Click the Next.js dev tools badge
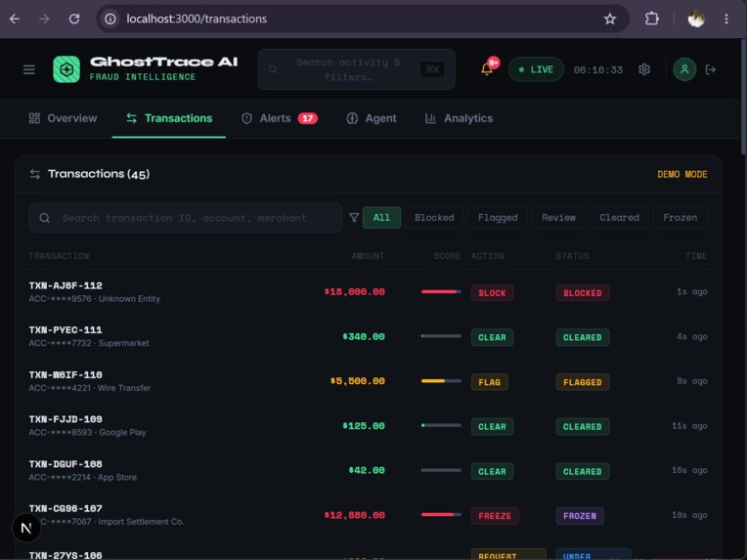747x560 pixels. point(26,528)
